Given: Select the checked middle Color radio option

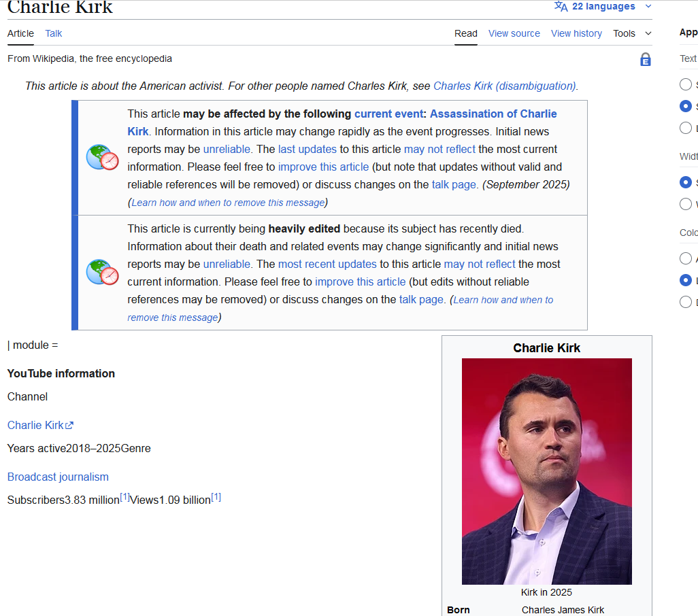Looking at the screenshot, I should (x=686, y=279).
